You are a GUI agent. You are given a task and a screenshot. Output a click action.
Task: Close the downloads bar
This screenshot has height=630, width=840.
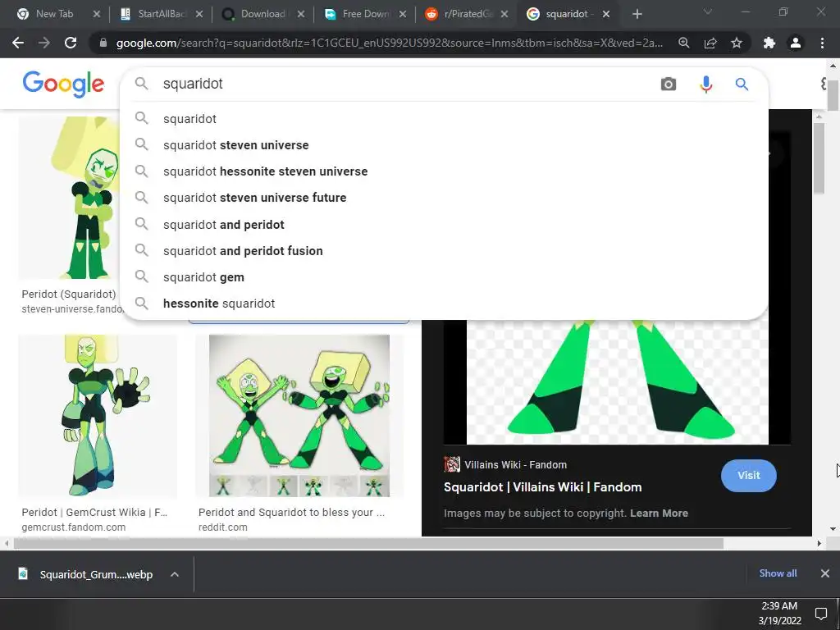[825, 573]
